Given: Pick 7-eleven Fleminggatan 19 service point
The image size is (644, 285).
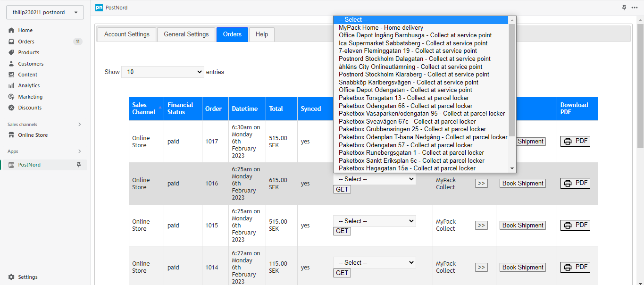Looking at the screenshot, I should tap(421, 51).
